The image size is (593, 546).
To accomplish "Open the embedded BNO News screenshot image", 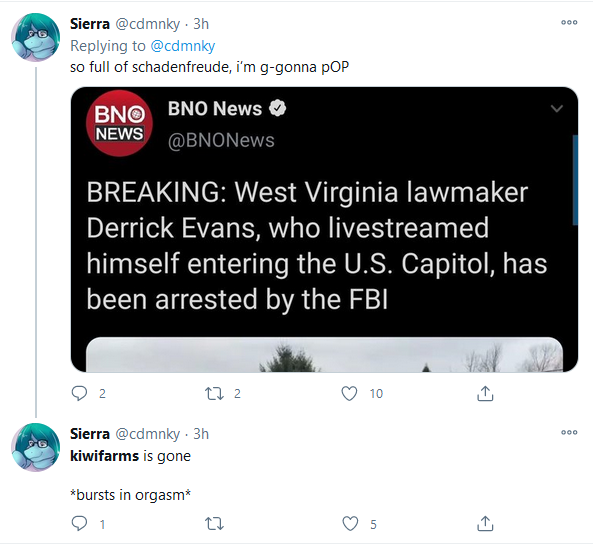I will [324, 230].
